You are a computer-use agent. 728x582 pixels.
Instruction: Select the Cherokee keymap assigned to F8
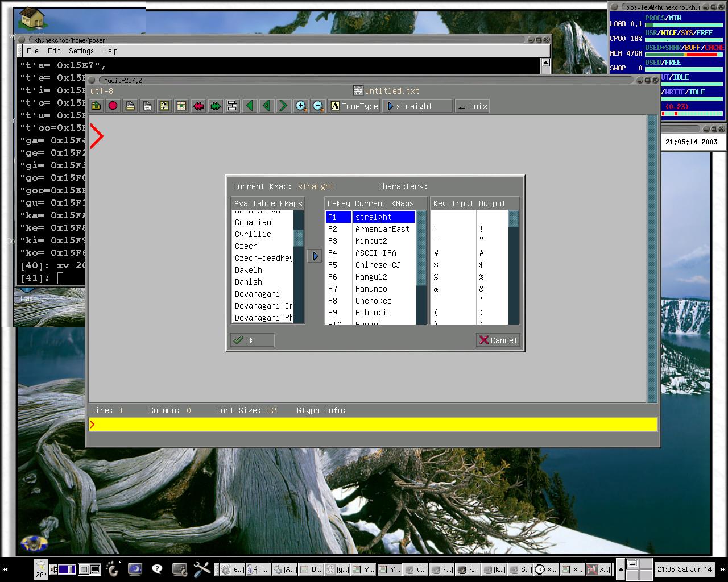click(x=373, y=301)
